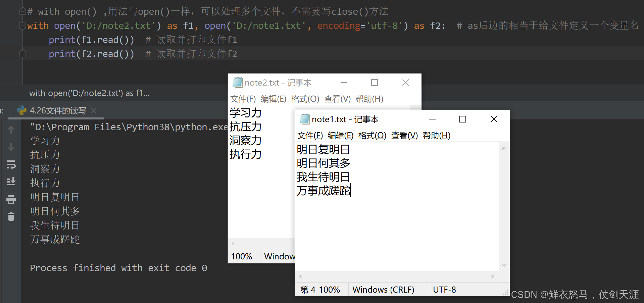The image size is (644, 303).
Task: Click the UTF-8 encoding status bar entry
Action: [444, 290]
